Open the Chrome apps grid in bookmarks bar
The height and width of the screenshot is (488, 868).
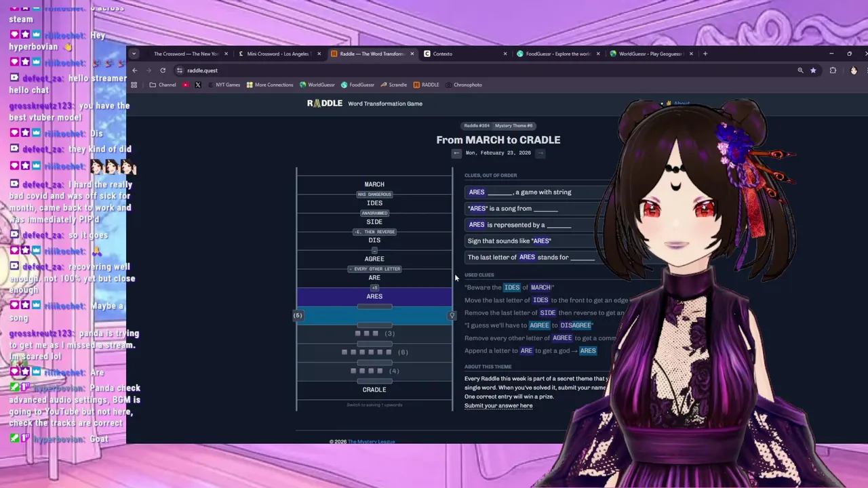point(134,85)
